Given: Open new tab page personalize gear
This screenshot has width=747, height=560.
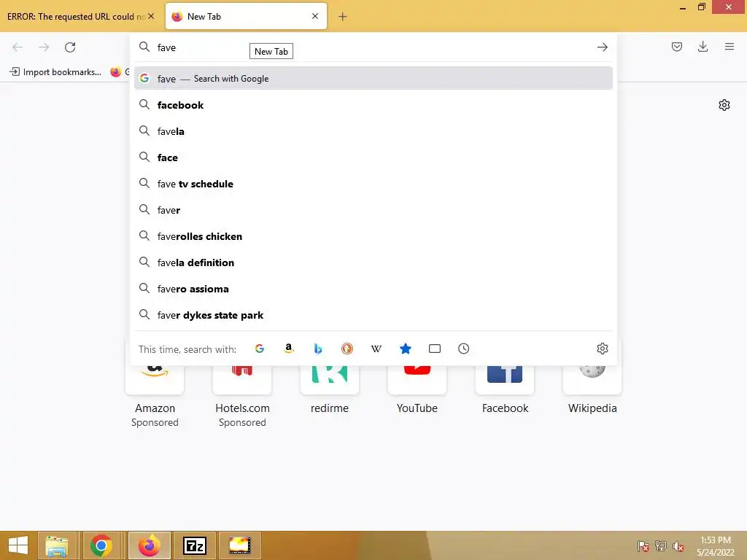Looking at the screenshot, I should 724,105.
